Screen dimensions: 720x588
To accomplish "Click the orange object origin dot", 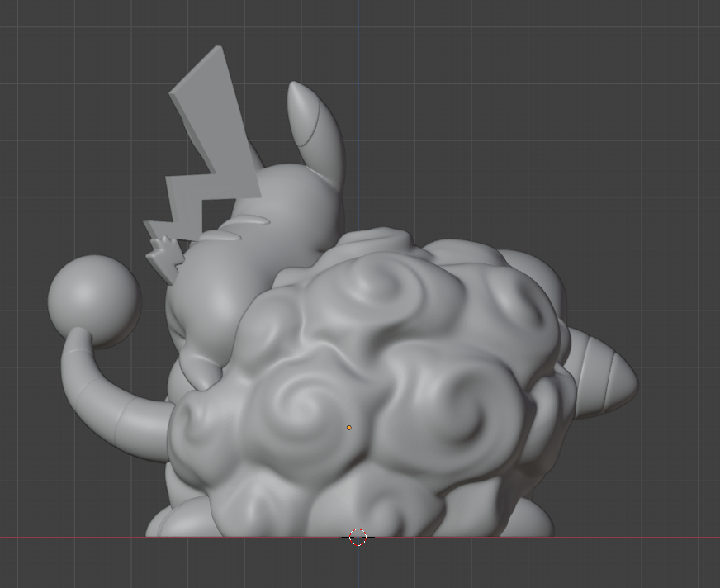I will (x=349, y=428).
